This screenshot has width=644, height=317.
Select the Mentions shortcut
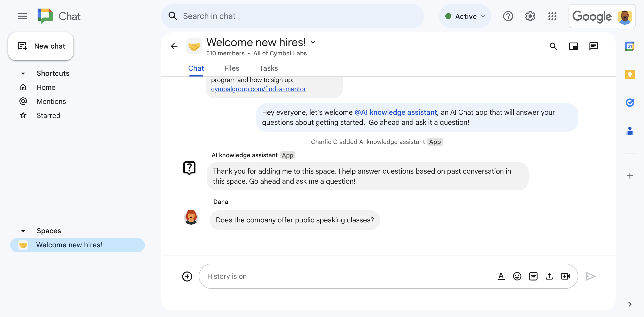[x=51, y=101]
